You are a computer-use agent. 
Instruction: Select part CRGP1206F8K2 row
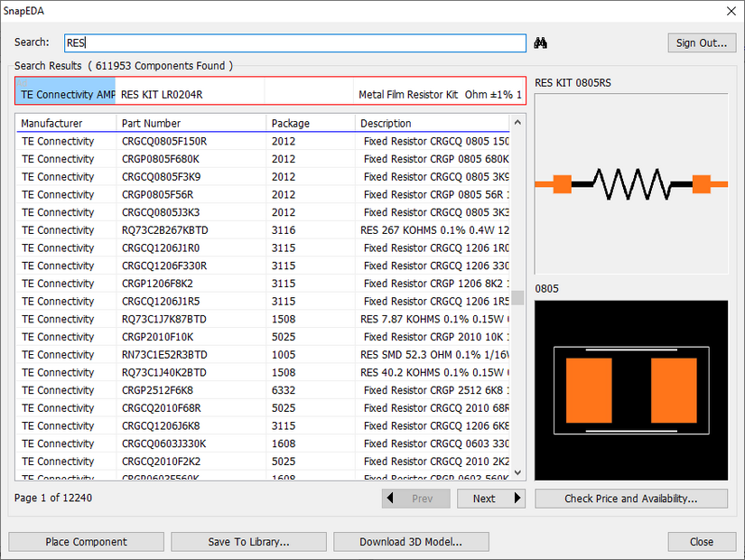(263, 284)
